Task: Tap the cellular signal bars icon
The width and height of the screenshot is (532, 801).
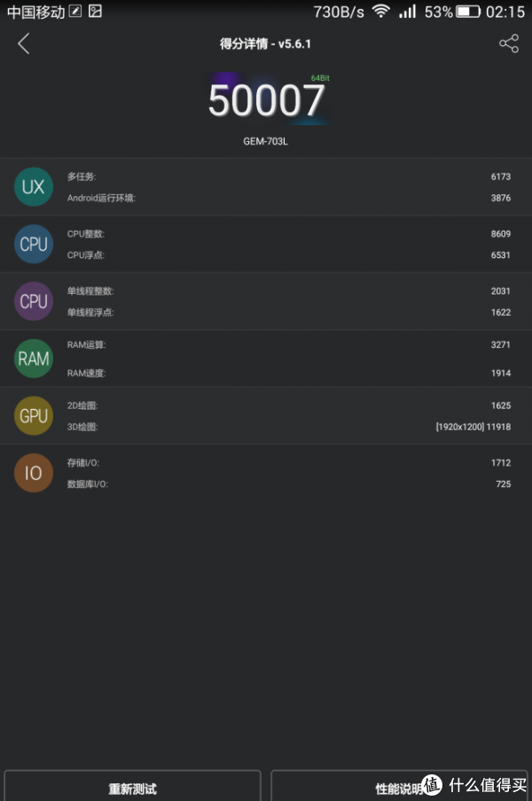Action: [407, 12]
